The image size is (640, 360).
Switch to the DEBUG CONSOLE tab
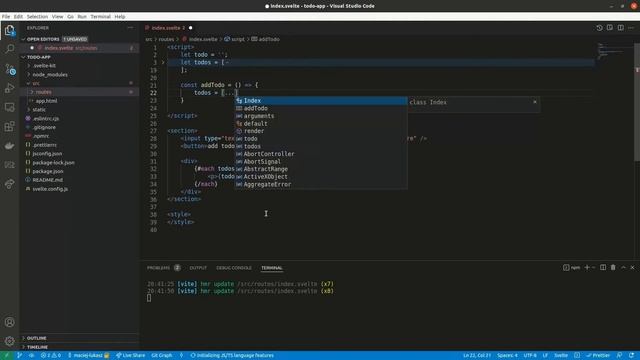[234, 268]
